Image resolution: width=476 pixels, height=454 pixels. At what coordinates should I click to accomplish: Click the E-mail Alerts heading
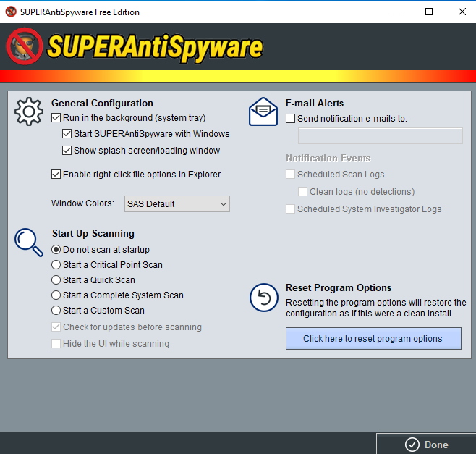pyautogui.click(x=315, y=104)
